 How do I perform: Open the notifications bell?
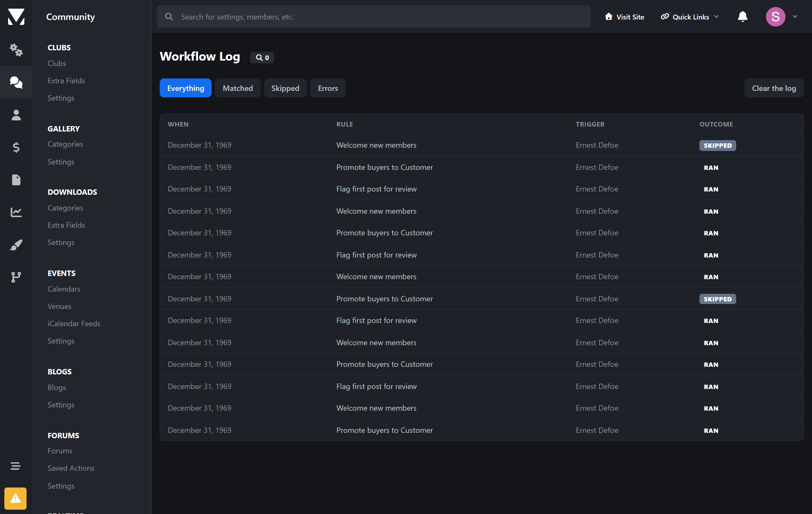click(742, 17)
